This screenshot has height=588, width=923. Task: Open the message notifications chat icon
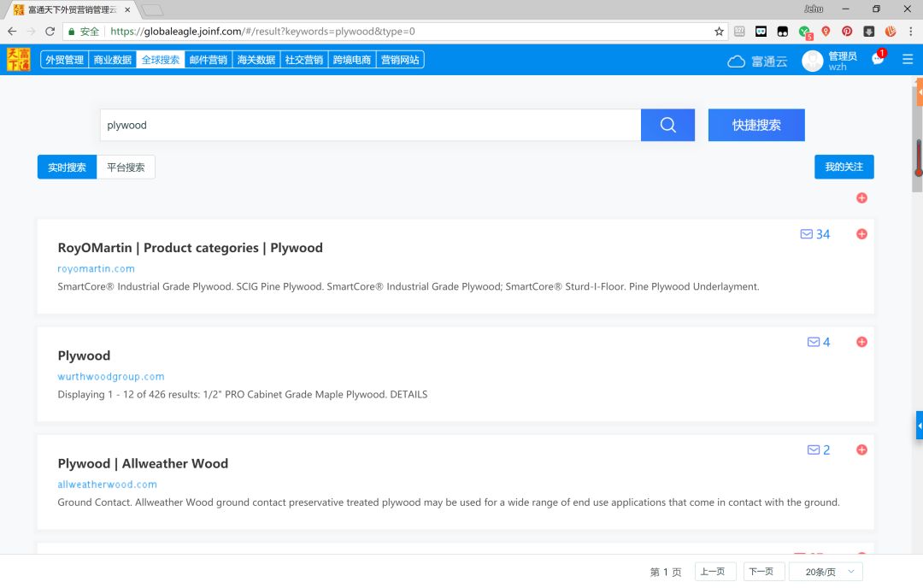click(x=878, y=58)
